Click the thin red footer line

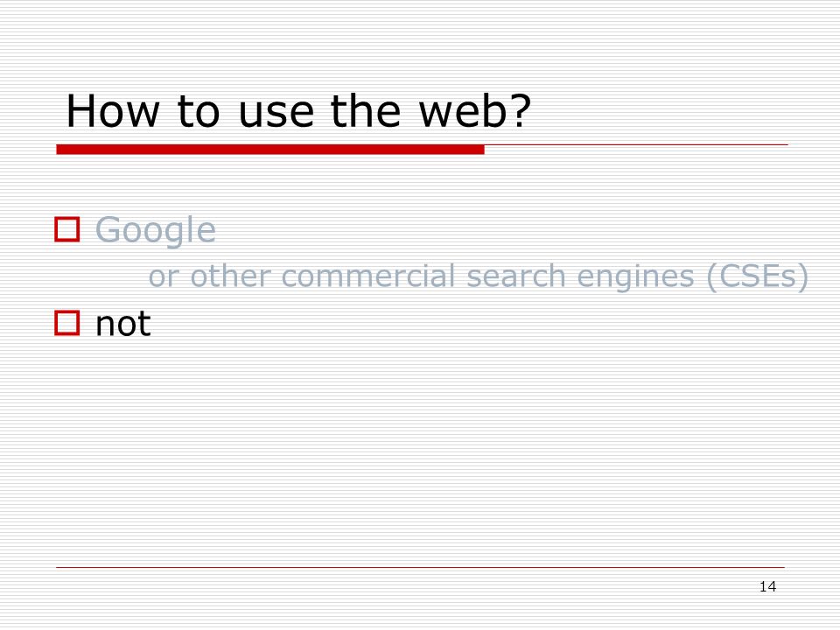(421, 567)
